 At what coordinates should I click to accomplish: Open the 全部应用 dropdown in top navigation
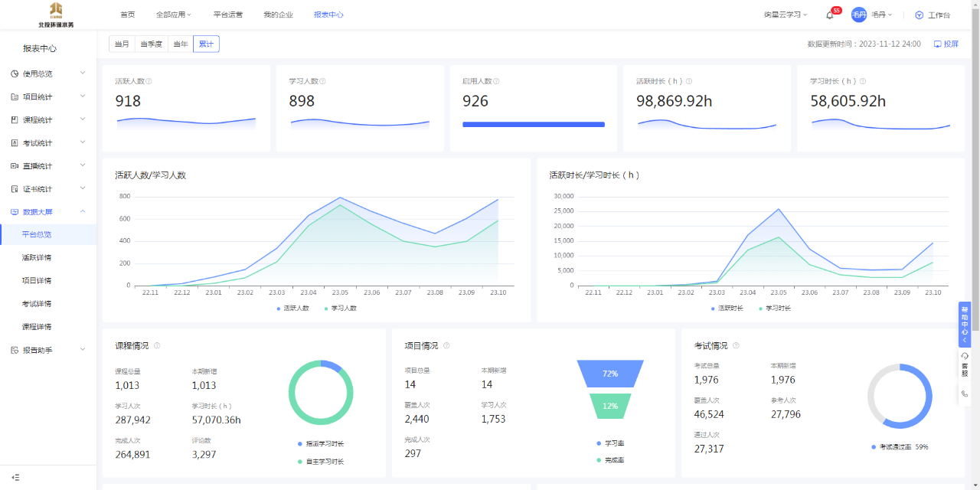click(x=173, y=15)
